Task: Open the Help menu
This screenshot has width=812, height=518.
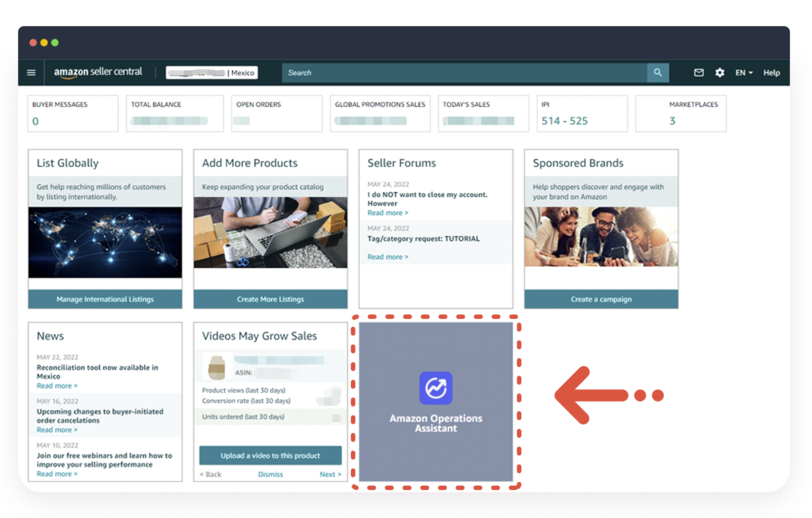Action: coord(772,73)
